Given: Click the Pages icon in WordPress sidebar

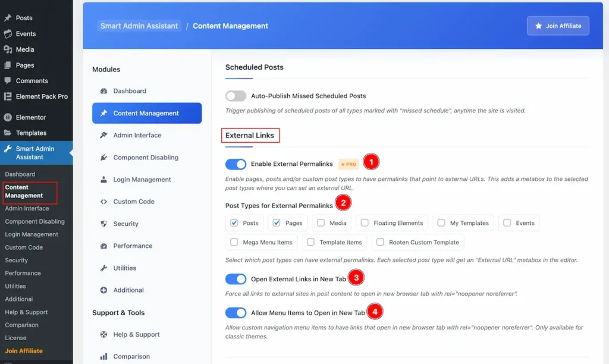Looking at the screenshot, I should coord(8,65).
